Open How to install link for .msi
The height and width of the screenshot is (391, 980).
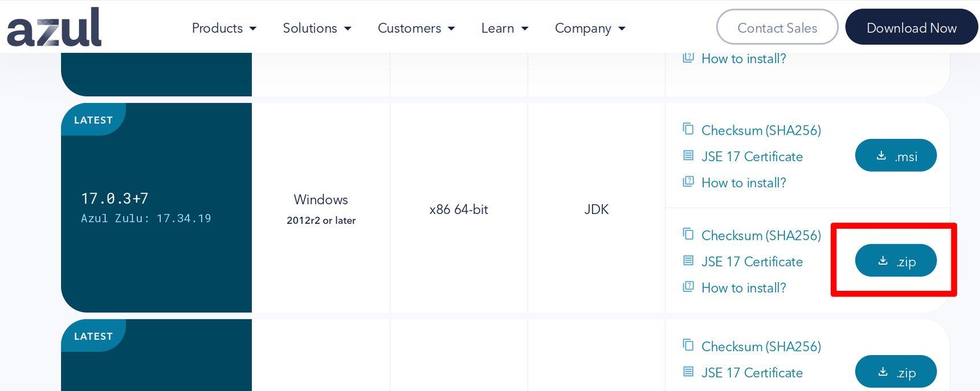point(744,183)
